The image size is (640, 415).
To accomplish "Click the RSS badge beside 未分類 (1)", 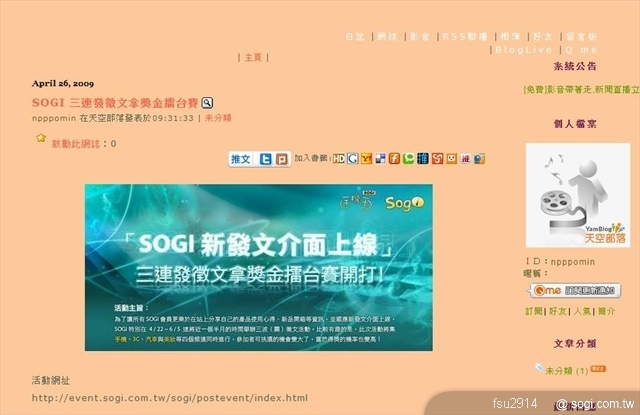I will 598,369.
